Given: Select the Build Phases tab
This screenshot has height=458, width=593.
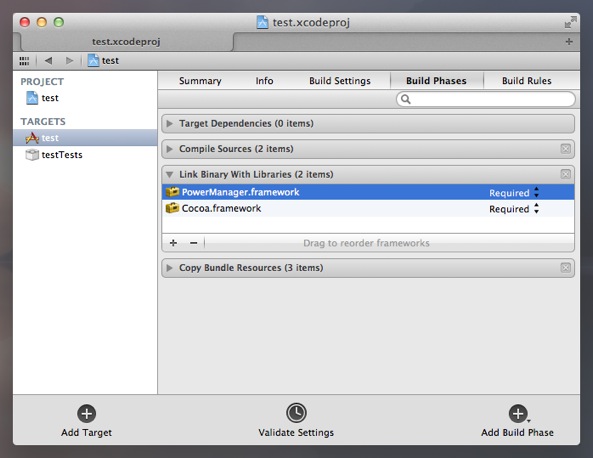Looking at the screenshot, I should click(x=436, y=81).
